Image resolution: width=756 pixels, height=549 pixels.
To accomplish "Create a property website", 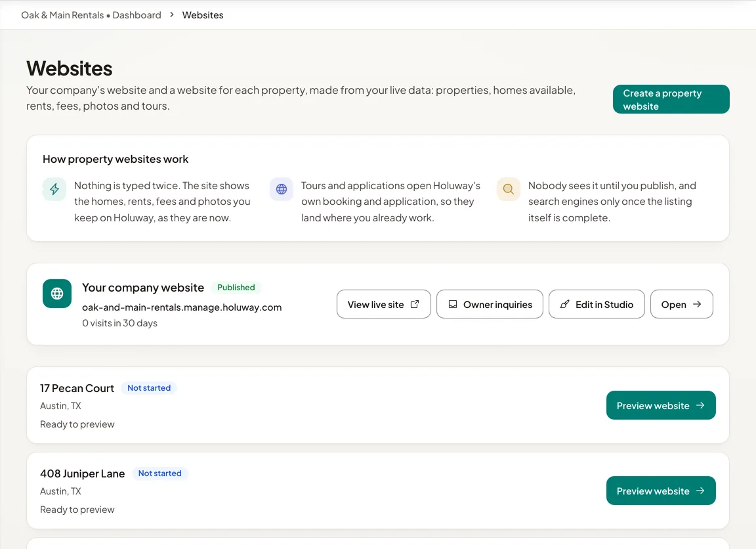I will pos(671,99).
